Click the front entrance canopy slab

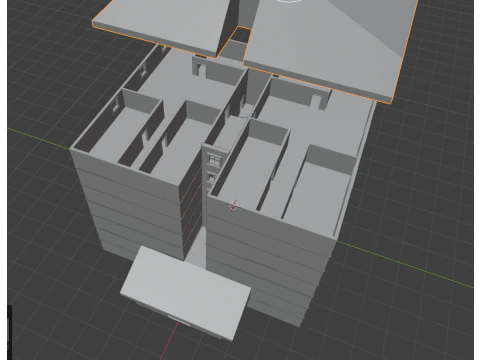(185, 293)
